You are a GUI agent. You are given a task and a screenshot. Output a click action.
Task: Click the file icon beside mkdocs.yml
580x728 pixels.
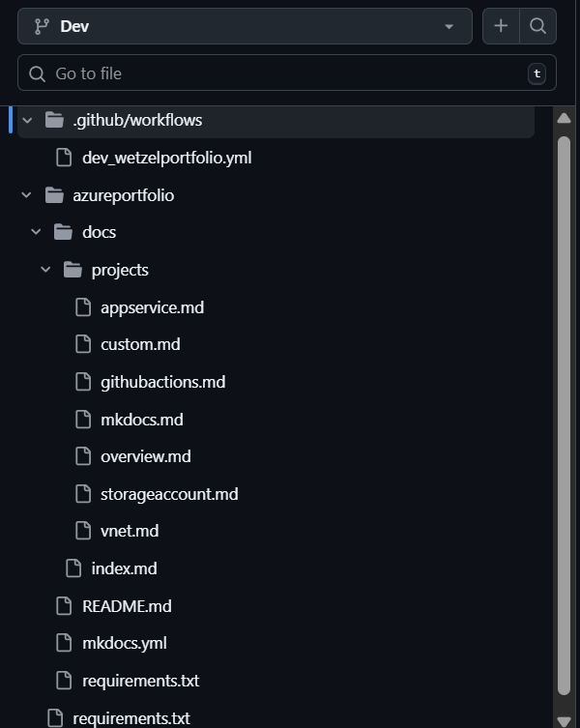click(64, 643)
